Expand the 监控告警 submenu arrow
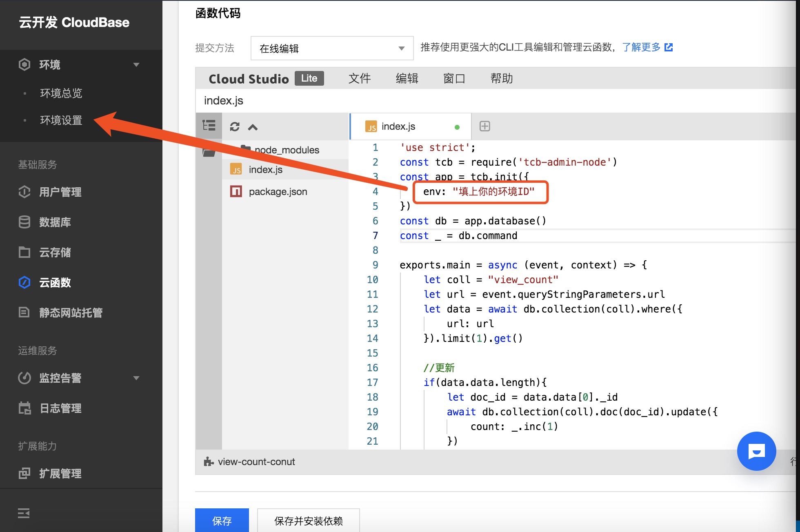This screenshot has width=800, height=532. [x=136, y=378]
